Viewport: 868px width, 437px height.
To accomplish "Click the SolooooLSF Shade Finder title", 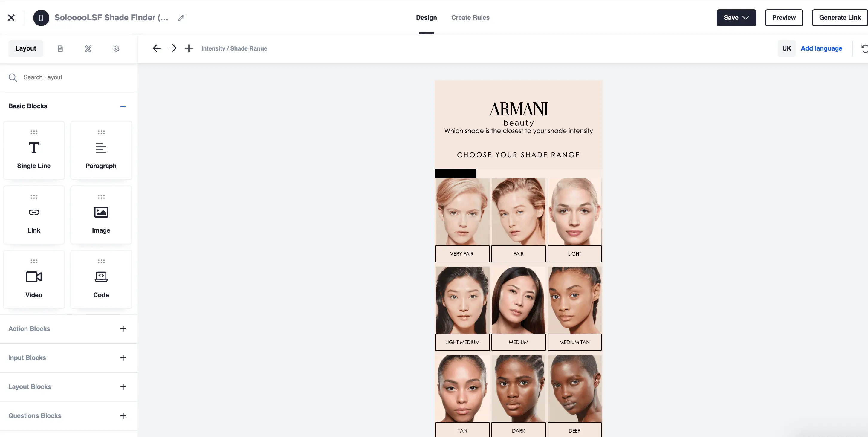I will tap(111, 18).
